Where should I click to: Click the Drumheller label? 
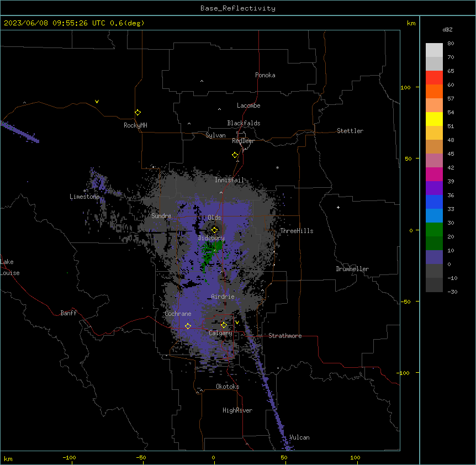tap(352, 269)
